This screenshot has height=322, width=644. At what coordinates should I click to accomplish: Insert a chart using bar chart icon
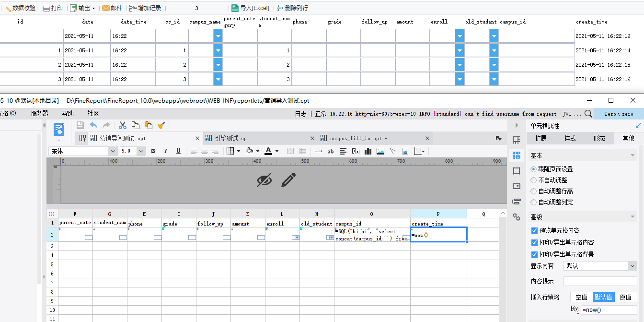click(368, 151)
